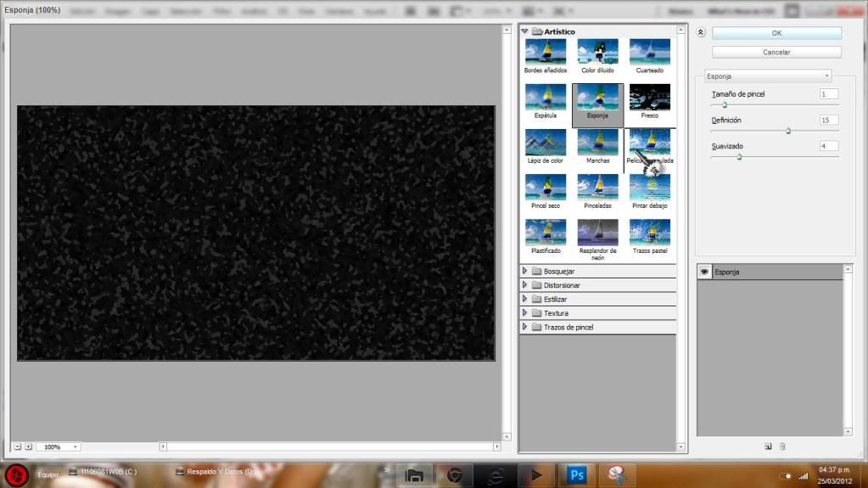Expand the Trazos de pincel folder

[x=524, y=327]
